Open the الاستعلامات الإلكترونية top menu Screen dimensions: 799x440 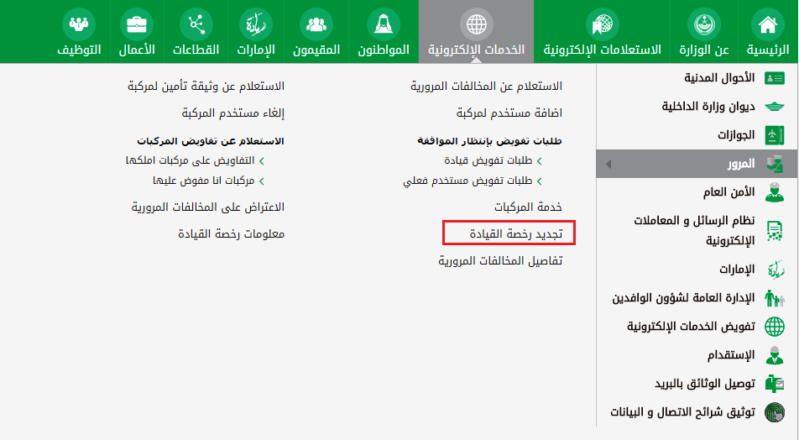point(602,48)
